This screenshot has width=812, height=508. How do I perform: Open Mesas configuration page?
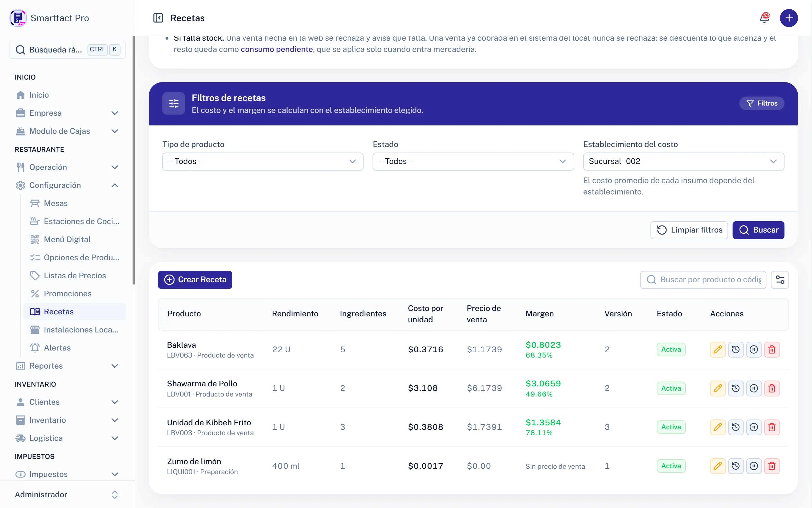(x=74, y=203)
